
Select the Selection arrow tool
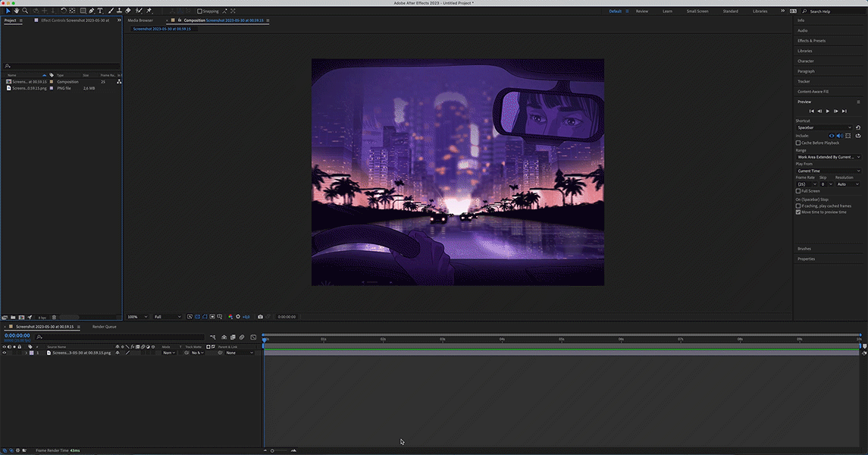coord(8,11)
